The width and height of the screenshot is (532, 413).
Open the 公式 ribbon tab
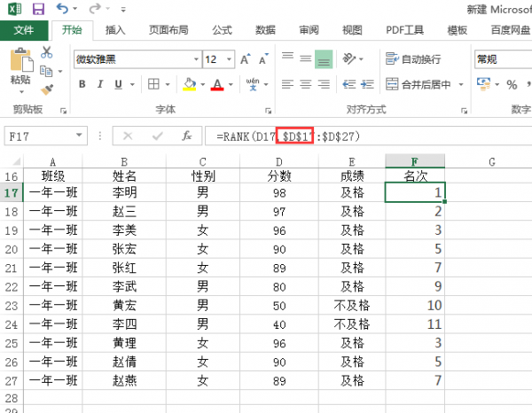point(223,30)
